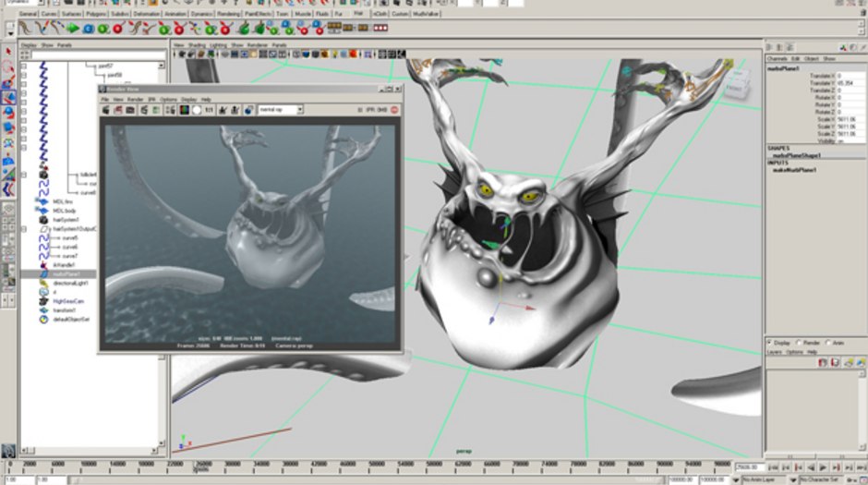The image size is (868, 485).
Task: Toggle IPR pause button in Render View
Action: (x=359, y=110)
